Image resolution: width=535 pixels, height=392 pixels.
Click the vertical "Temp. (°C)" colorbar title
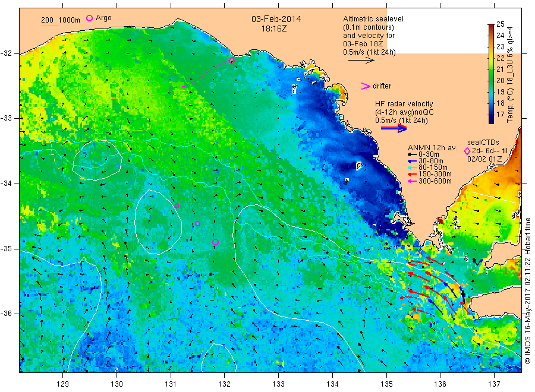pos(510,105)
